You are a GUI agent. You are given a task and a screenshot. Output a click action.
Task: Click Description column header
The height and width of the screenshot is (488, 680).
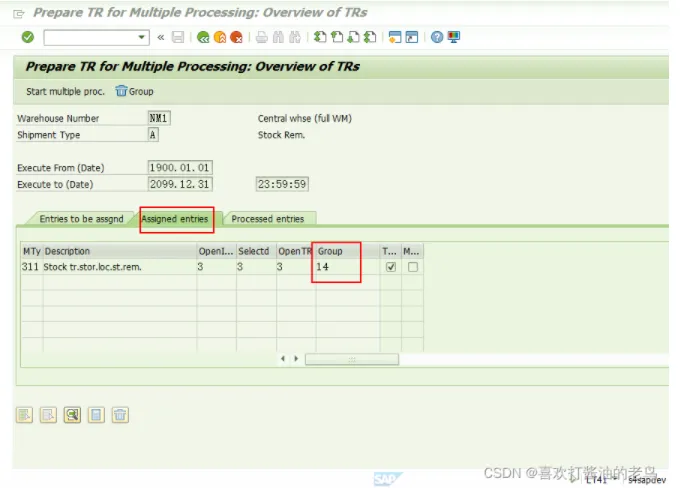coord(120,251)
